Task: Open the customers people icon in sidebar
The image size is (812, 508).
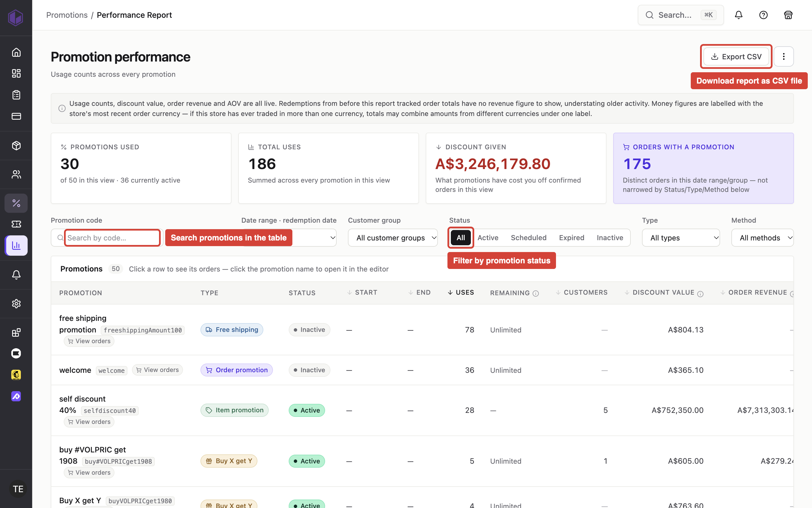Action: click(16, 174)
